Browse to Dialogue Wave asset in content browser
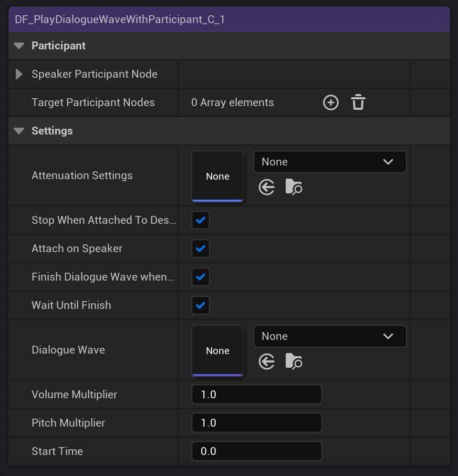The image size is (458, 476). [x=294, y=361]
